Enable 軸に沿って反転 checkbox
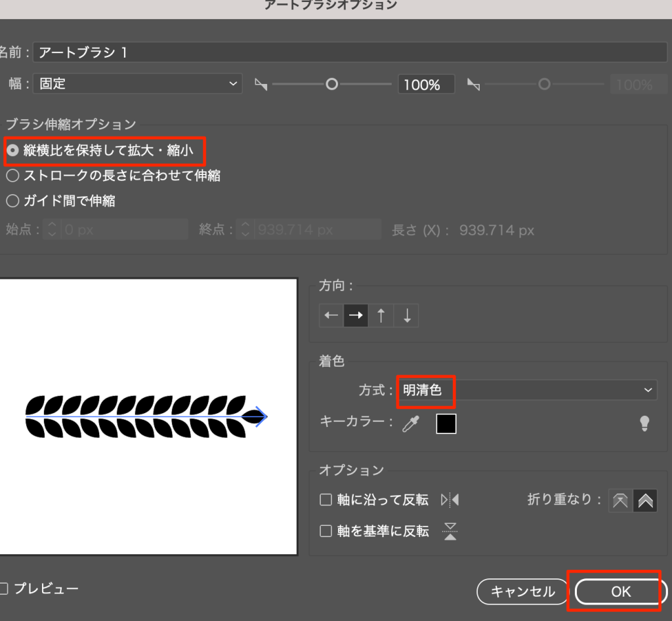Viewport: 672px width, 621px height. [325, 500]
